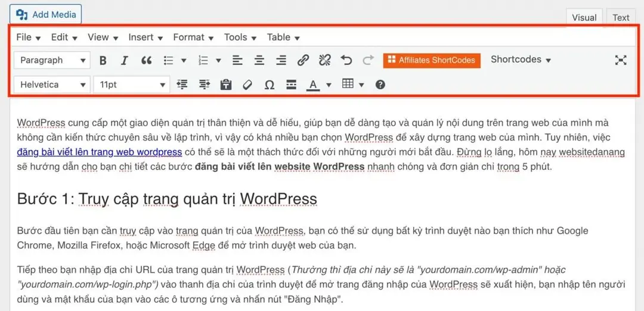Viewport: 644px width, 311px height.
Task: Align text to center
Action: tap(259, 60)
